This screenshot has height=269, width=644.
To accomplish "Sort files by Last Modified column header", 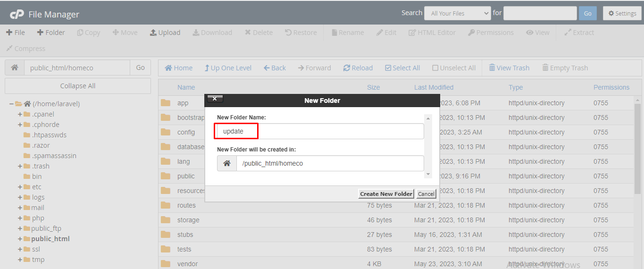I will (x=434, y=87).
